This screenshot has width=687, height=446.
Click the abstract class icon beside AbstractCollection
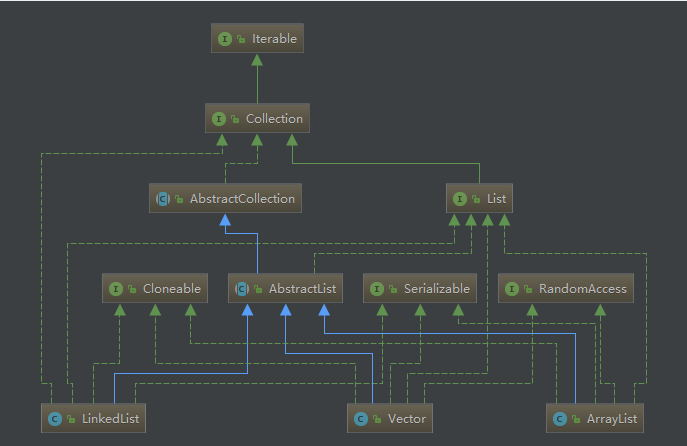162,199
